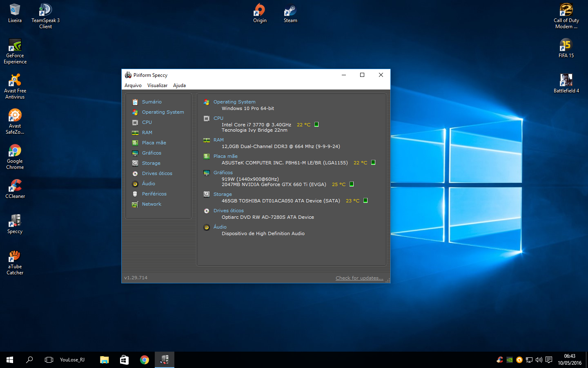Select Gráficos in the sidebar
Screen dimensions: 588x368
pyautogui.click(x=151, y=153)
